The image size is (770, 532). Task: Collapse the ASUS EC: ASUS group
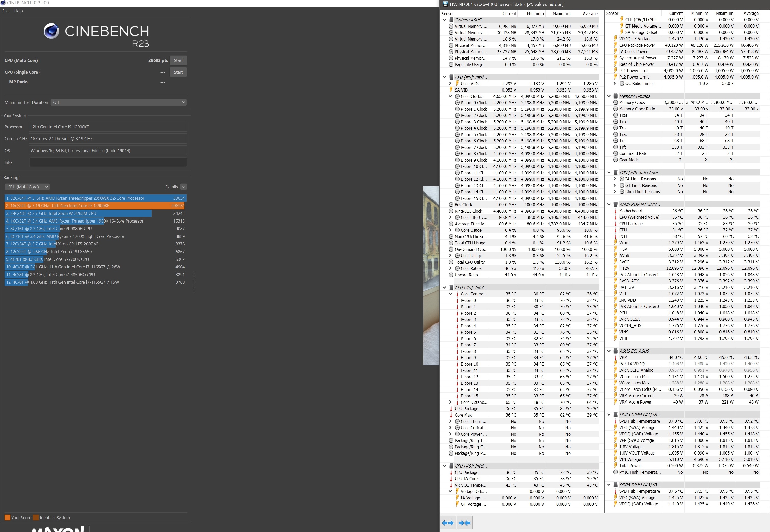609,351
